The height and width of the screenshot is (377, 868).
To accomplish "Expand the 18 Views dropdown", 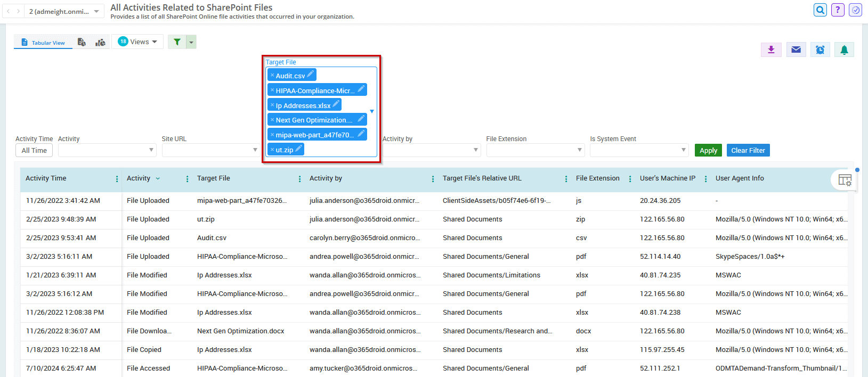I will (x=138, y=42).
